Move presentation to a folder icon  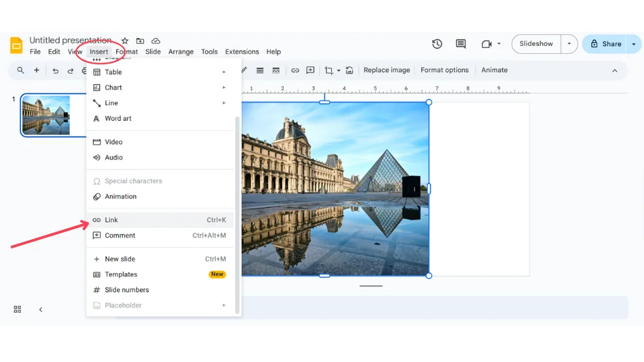coord(140,41)
